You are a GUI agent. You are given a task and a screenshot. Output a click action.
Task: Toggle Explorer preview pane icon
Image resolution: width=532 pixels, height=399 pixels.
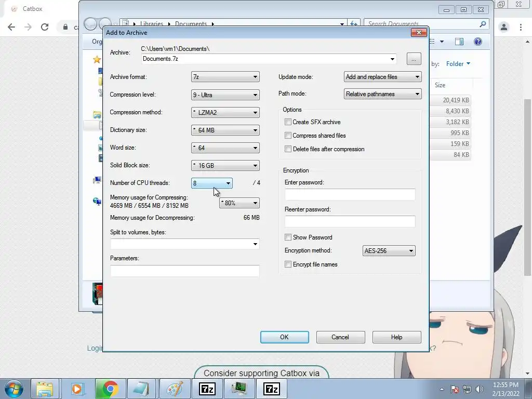459,42
